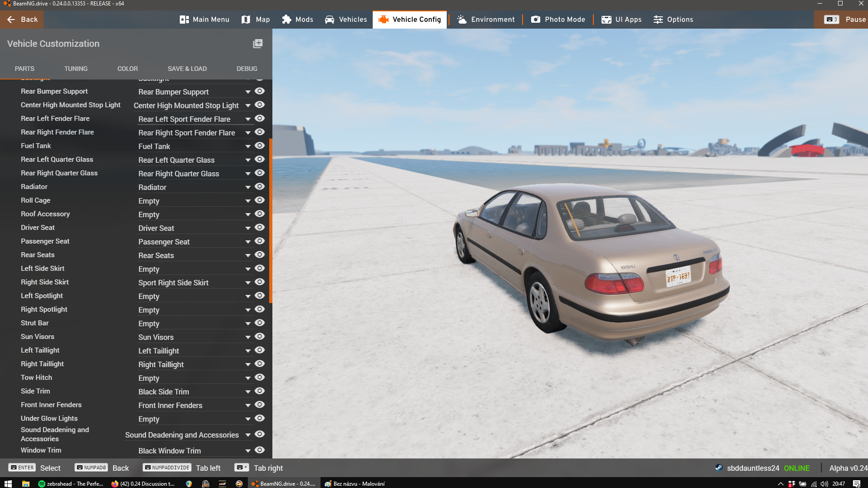
Task: Click the Tab right hint button
Action: click(x=268, y=468)
